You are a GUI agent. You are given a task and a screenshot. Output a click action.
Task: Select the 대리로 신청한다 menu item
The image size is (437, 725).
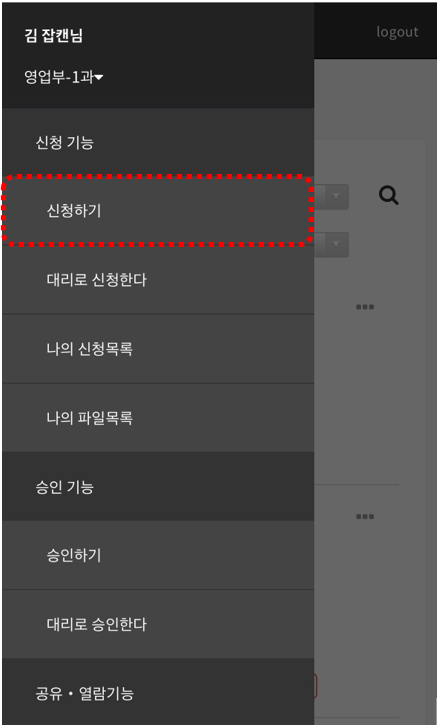point(158,280)
